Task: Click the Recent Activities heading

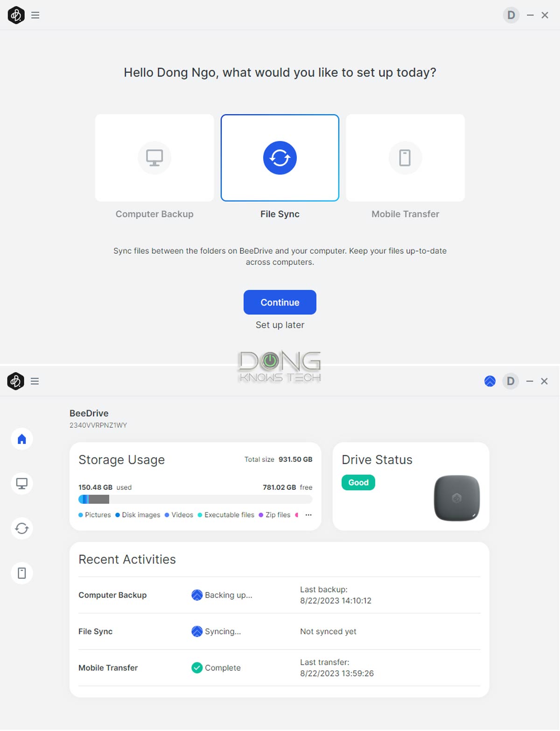Action: point(127,559)
